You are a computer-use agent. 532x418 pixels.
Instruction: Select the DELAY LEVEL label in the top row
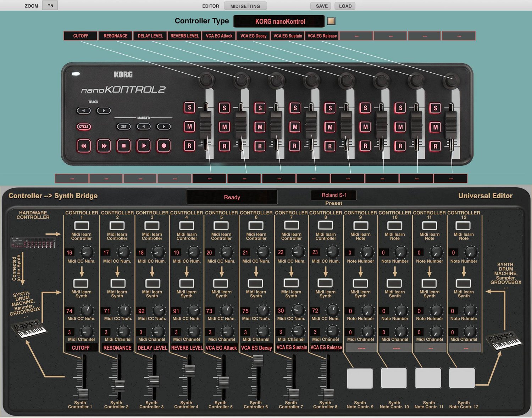click(x=150, y=36)
